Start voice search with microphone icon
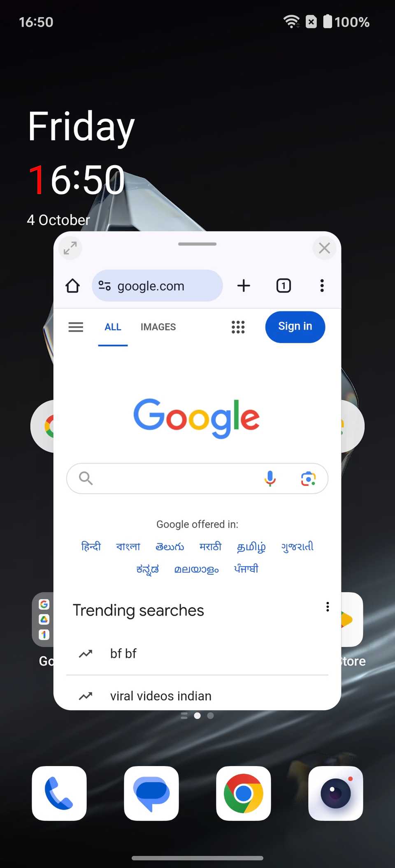Screen dimensions: 395x868 click(x=270, y=478)
